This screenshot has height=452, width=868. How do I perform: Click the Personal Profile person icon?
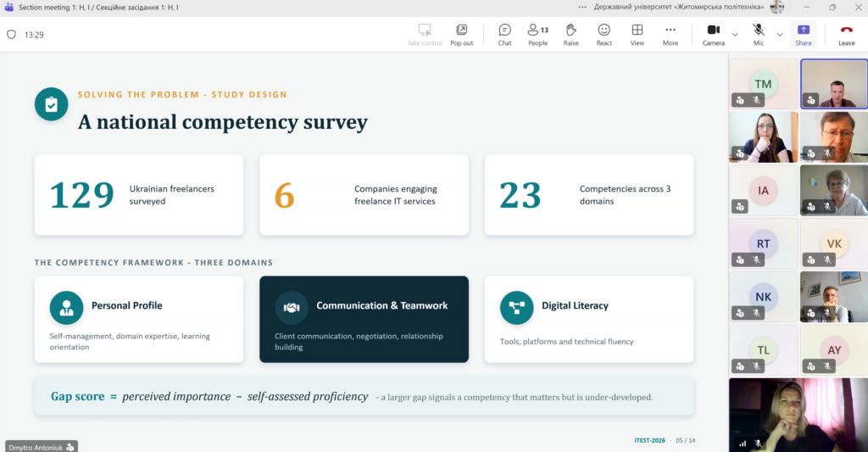click(66, 308)
